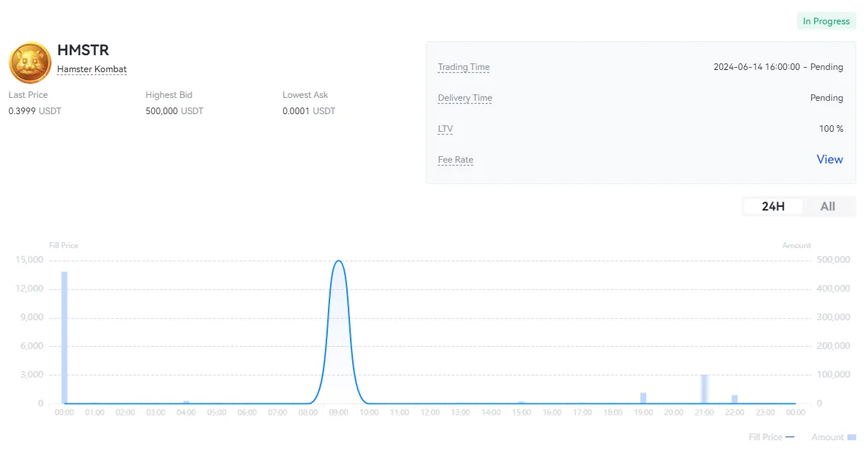This screenshot has height=452, width=868.
Task: Click the 15,000 fill price axis label
Action: [x=29, y=259]
